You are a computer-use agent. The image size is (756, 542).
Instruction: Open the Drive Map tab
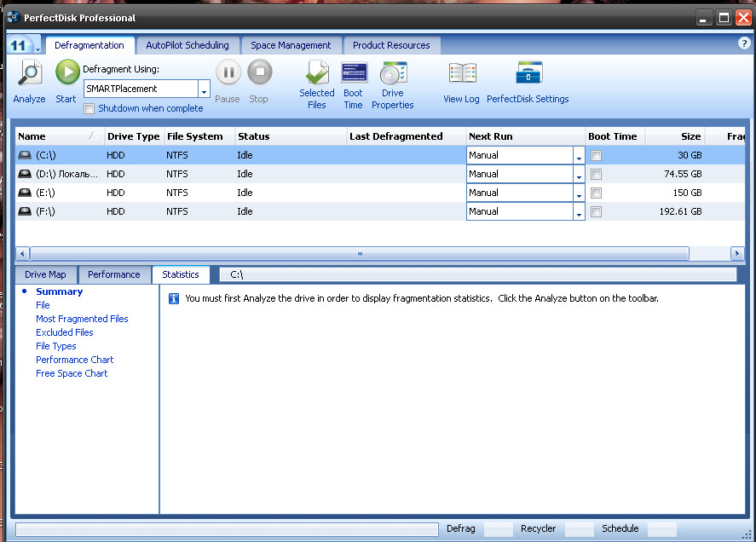tap(45, 274)
